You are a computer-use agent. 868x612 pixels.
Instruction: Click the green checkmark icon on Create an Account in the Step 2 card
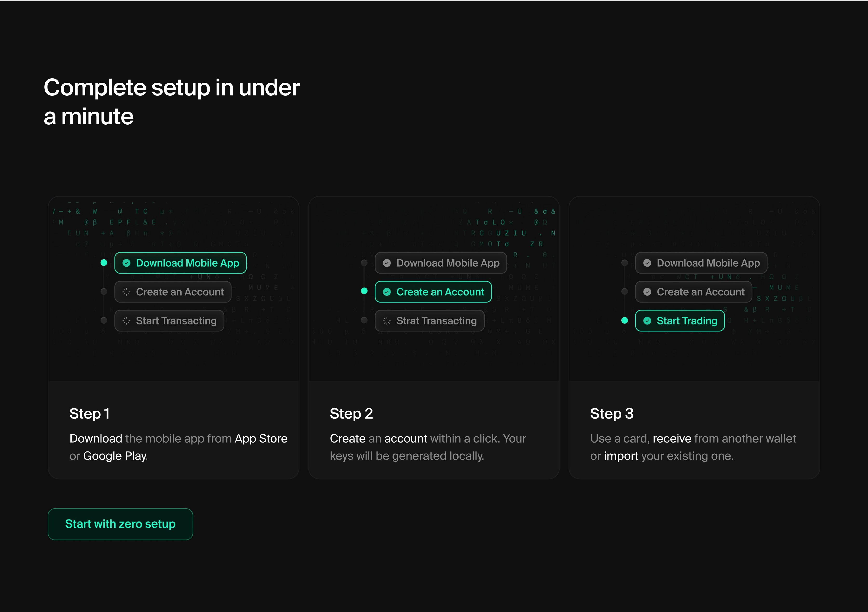point(387,292)
